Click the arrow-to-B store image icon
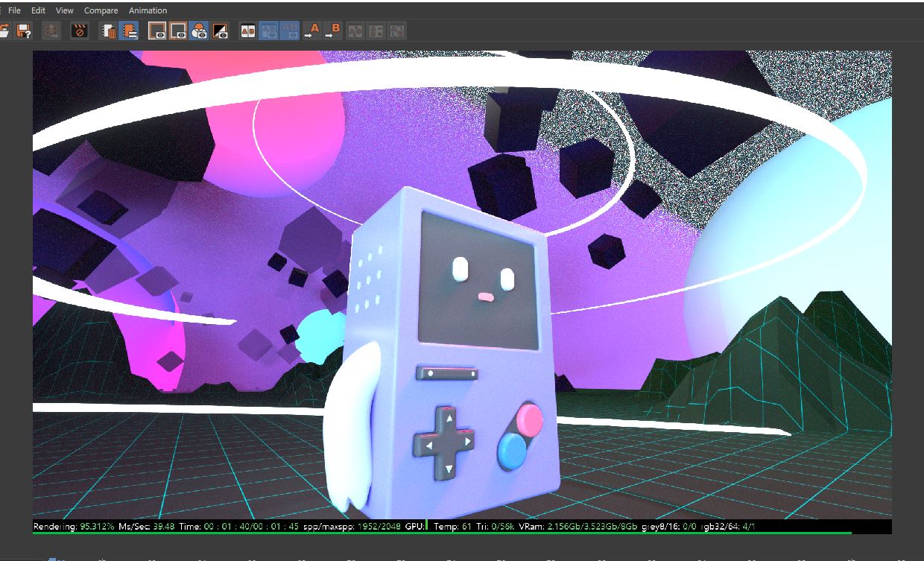The image size is (924, 561). tap(333, 31)
